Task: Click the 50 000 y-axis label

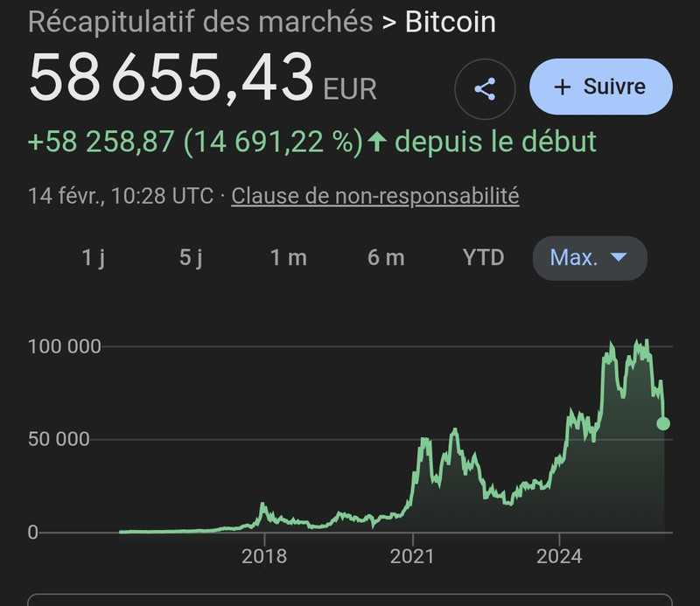Action: (59, 439)
